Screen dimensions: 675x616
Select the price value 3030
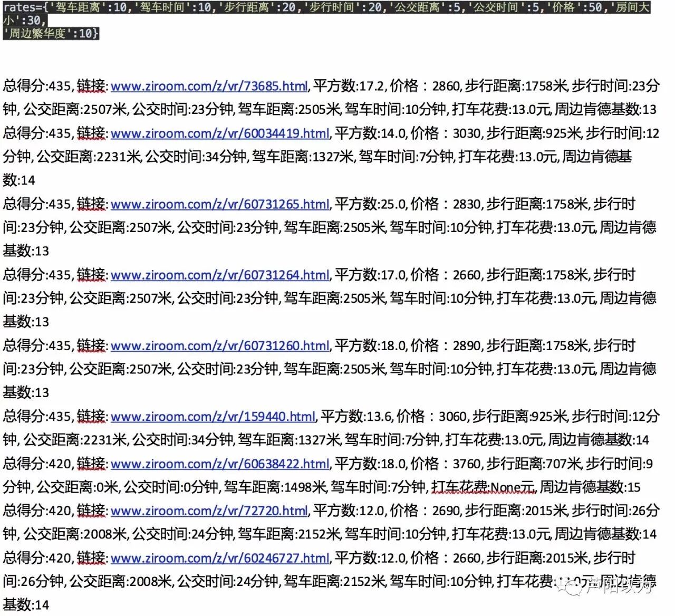467,133
